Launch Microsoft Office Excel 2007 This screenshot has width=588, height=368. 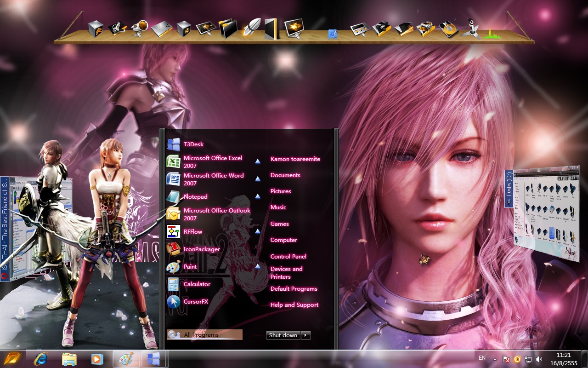click(x=212, y=162)
